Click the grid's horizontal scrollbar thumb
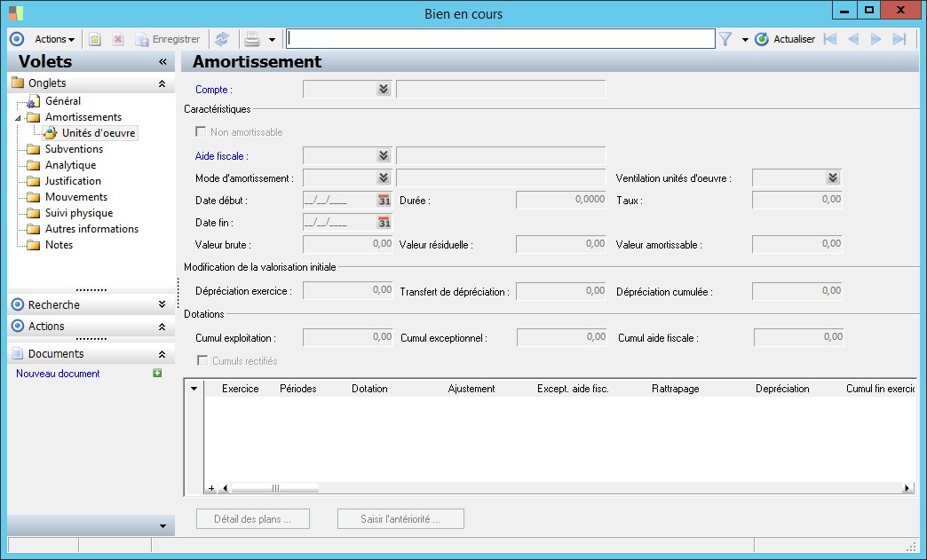This screenshot has width=927, height=560. click(274, 488)
